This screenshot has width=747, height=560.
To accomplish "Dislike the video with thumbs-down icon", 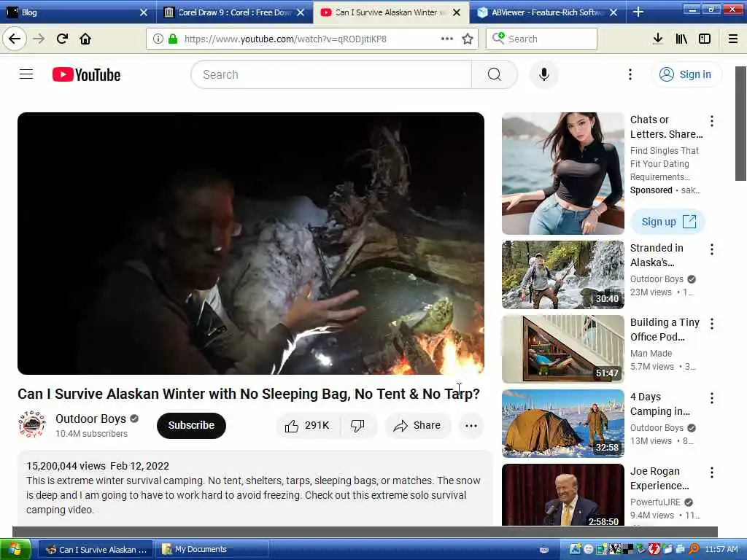I will 357,425.
